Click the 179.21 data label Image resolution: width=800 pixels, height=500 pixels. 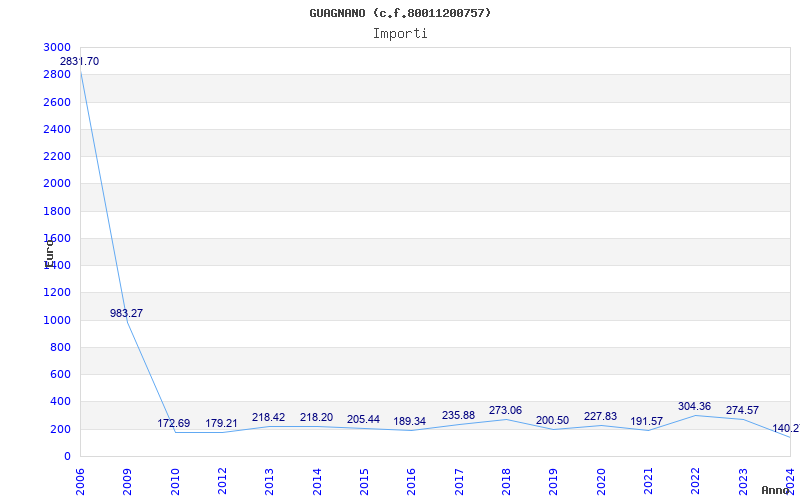point(221,423)
